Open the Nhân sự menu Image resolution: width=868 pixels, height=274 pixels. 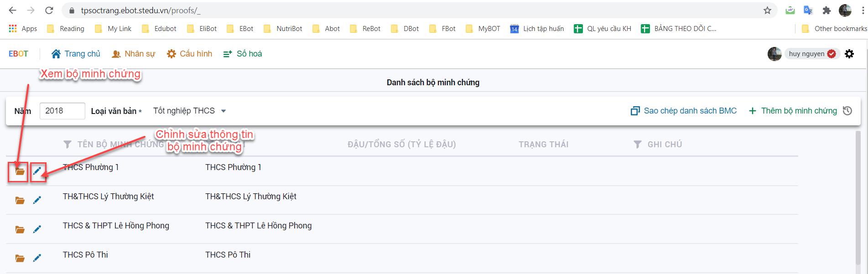pyautogui.click(x=134, y=54)
